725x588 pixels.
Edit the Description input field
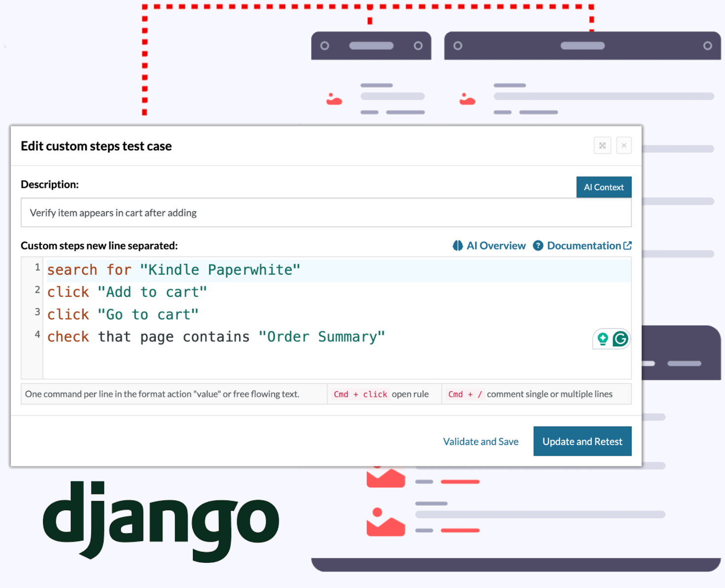click(x=326, y=213)
